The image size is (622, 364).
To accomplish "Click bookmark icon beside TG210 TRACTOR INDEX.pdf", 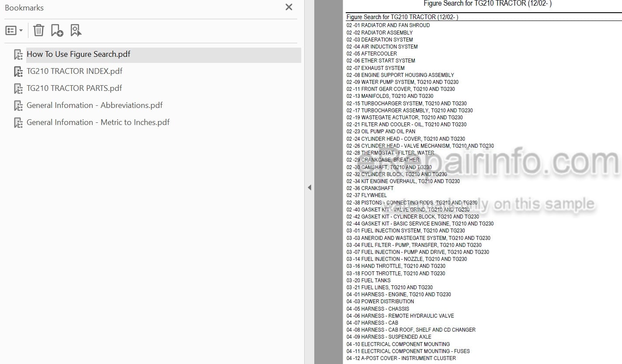I will pos(18,72).
